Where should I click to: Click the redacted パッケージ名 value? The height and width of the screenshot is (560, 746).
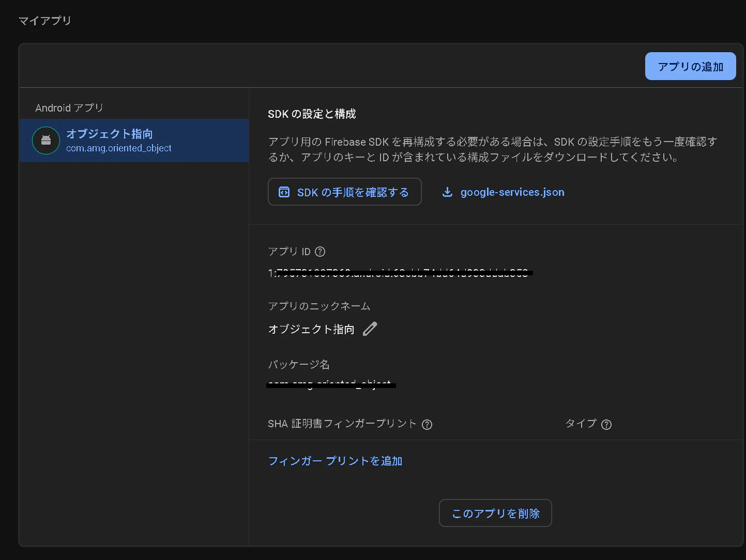pos(331,384)
